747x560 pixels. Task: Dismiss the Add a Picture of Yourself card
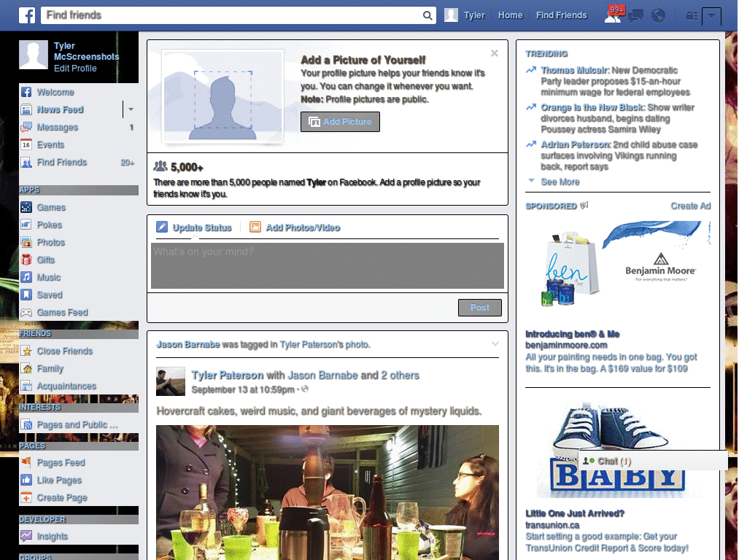coord(495,53)
